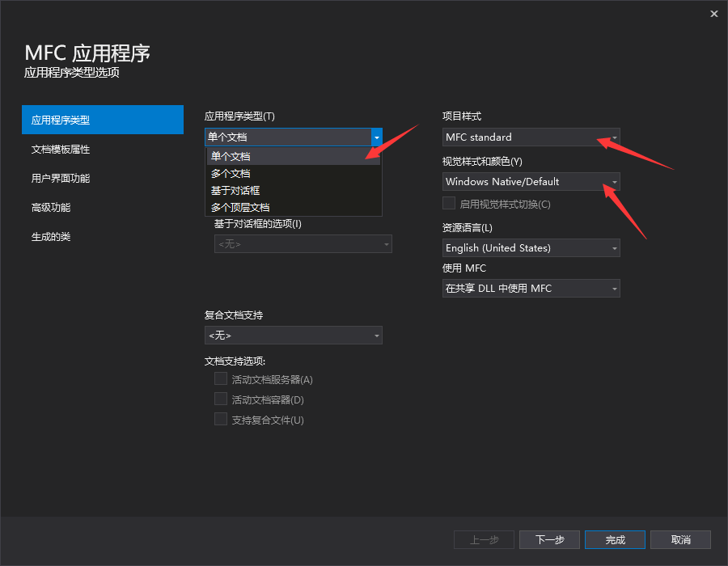Click 下一步 to proceed
The image size is (728, 566).
click(549, 539)
